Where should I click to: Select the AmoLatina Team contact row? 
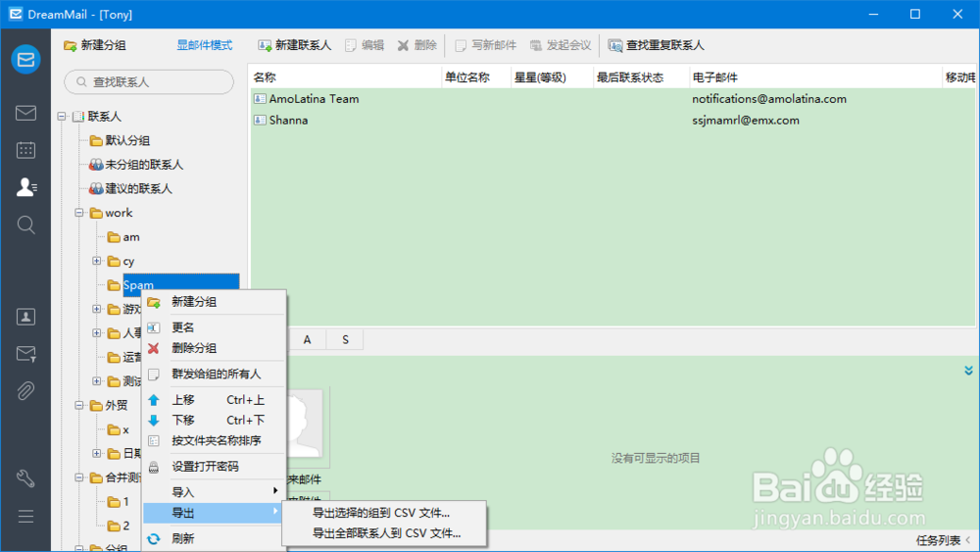(612, 99)
